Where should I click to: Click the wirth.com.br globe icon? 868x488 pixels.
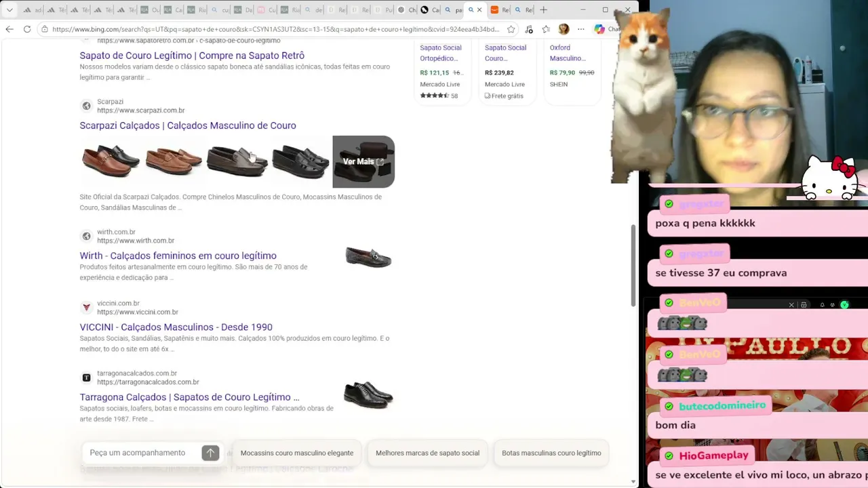tap(86, 236)
